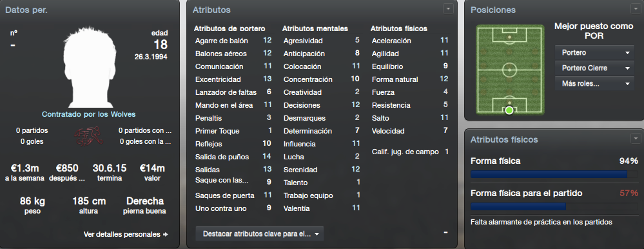
Task: Open the Atributos panel options arrow
Action: tap(448, 8)
